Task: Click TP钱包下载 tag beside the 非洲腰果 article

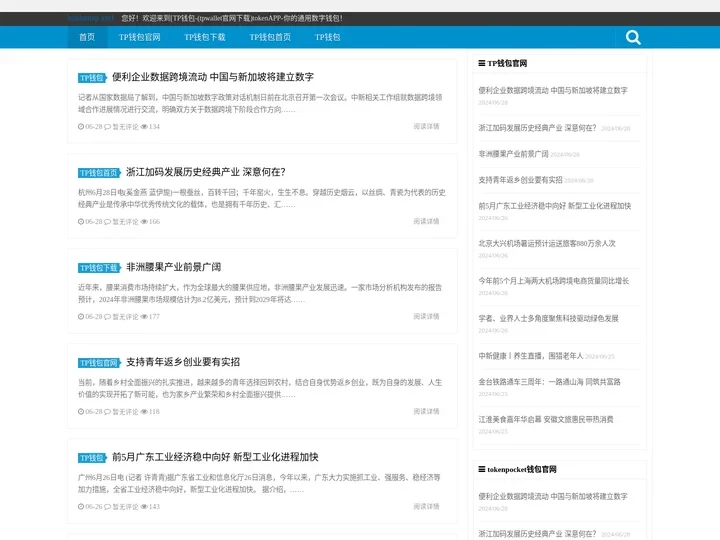Action: click(x=99, y=268)
